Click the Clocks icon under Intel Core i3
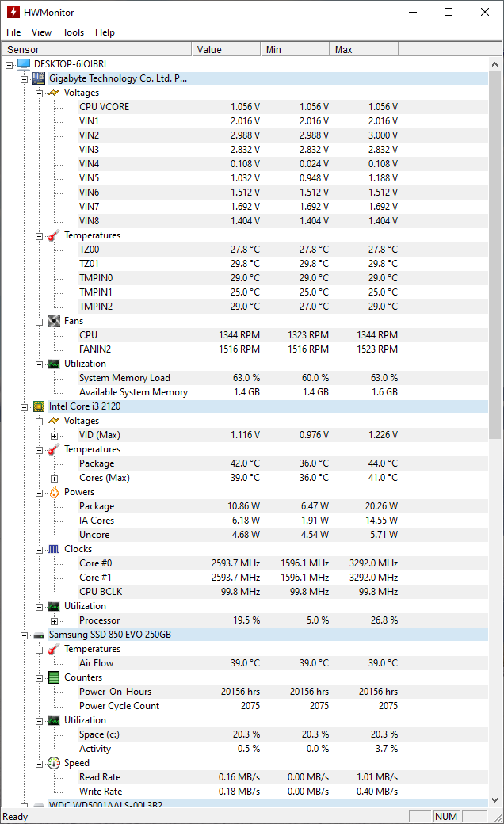504x824 pixels. [52, 549]
